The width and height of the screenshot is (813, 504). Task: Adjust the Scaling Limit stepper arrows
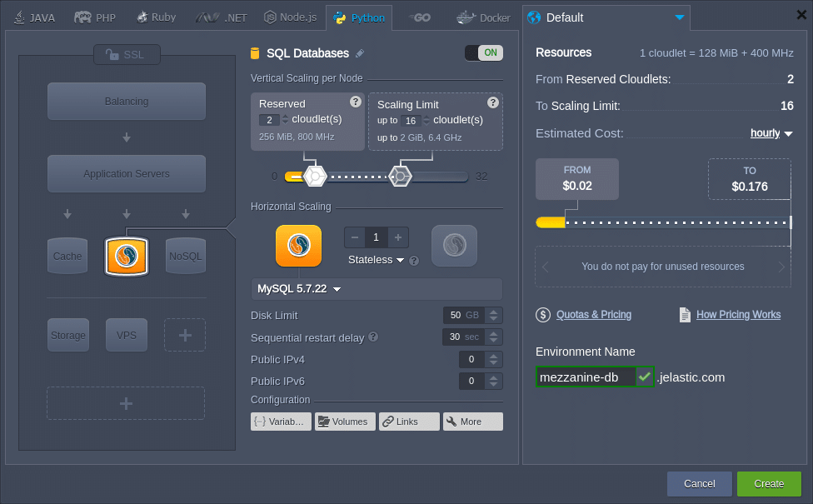coord(426,121)
